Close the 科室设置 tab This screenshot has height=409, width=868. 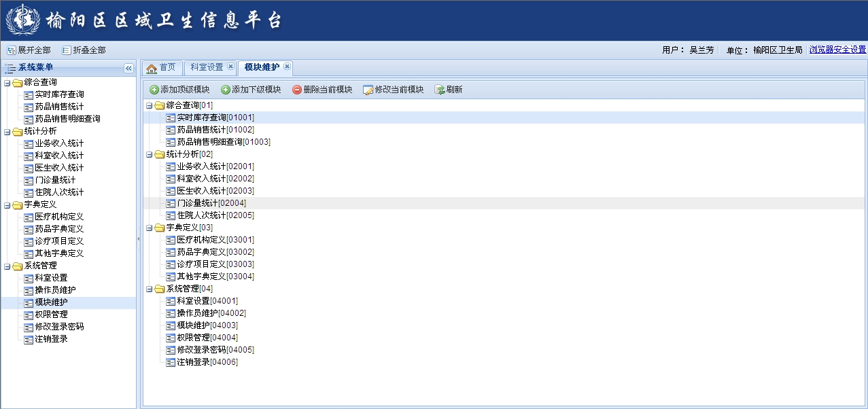tap(230, 67)
